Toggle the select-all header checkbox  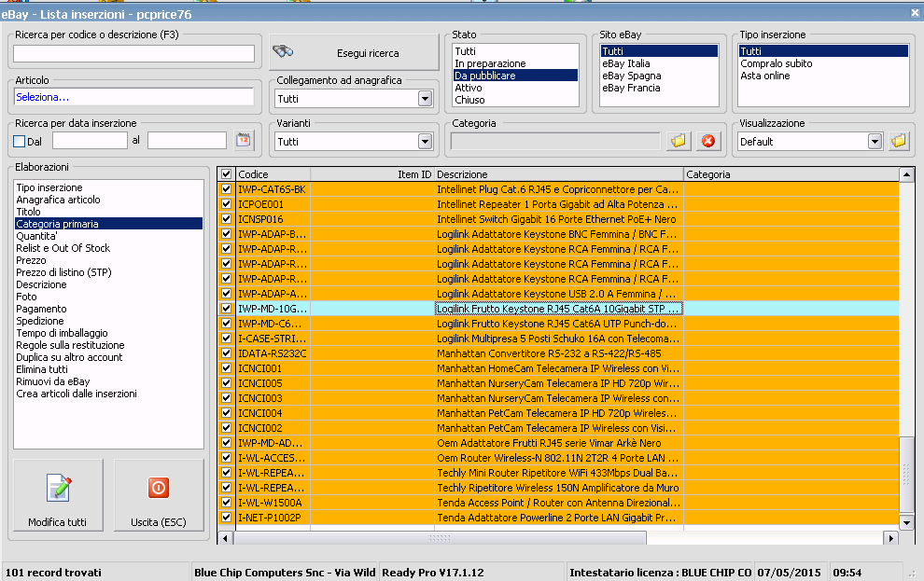click(x=226, y=174)
